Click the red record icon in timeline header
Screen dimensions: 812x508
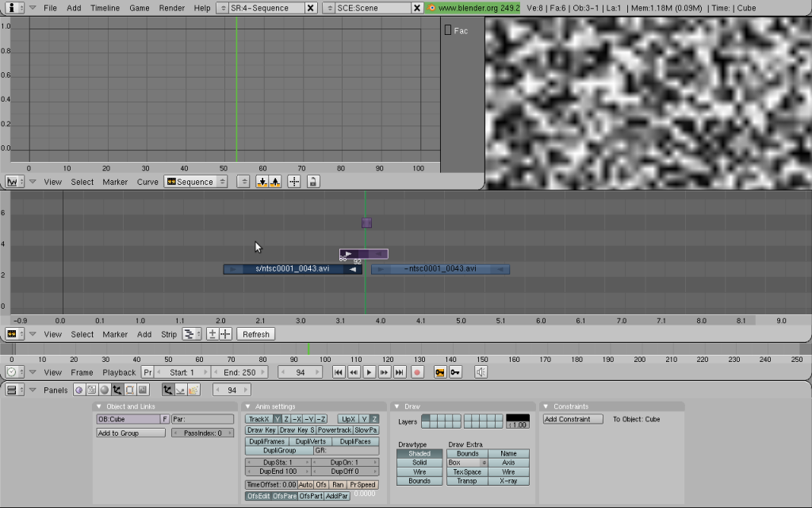(x=417, y=372)
